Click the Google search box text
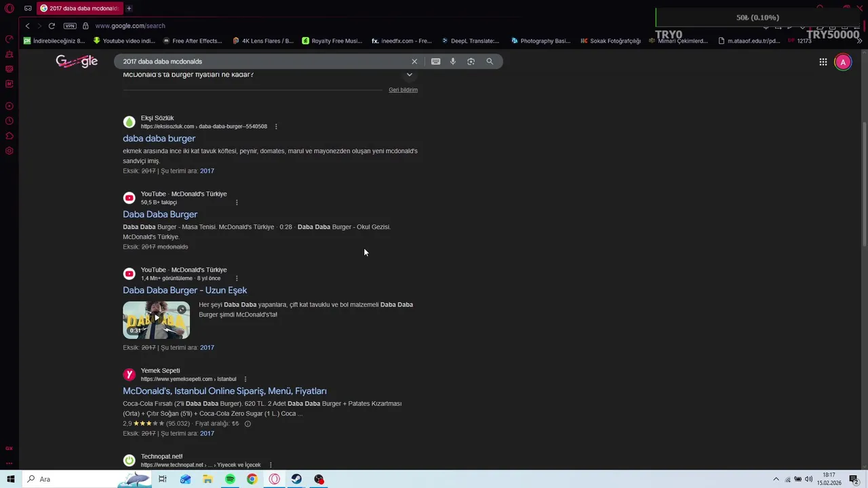The width and height of the screenshot is (868, 488). [163, 61]
